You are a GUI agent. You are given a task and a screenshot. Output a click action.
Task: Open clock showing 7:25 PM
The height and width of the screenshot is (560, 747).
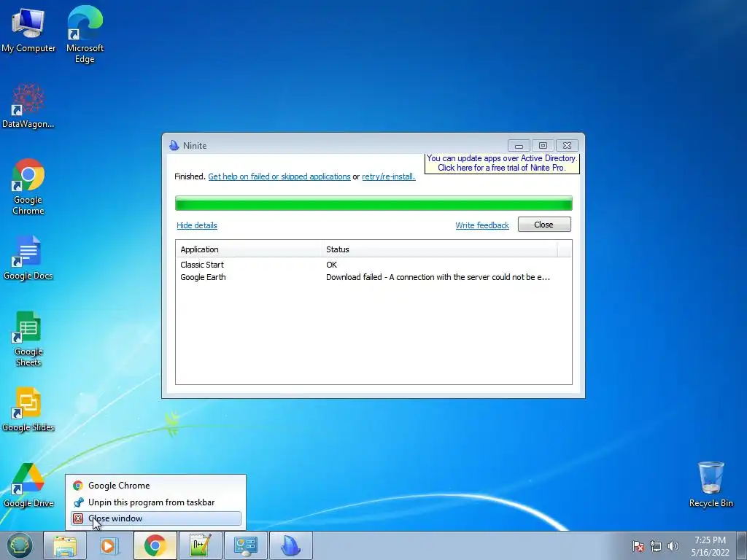coord(710,545)
